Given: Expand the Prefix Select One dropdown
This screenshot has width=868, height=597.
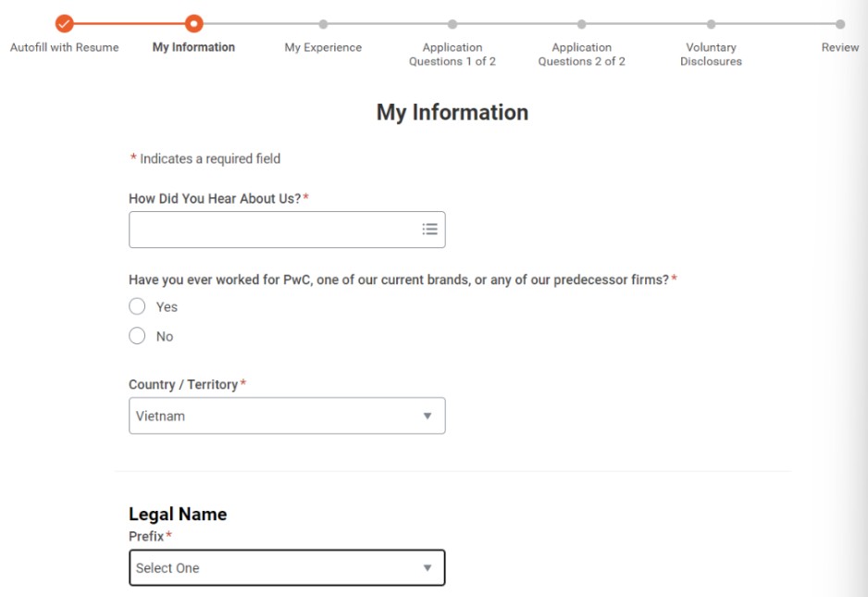Looking at the screenshot, I should tap(287, 568).
